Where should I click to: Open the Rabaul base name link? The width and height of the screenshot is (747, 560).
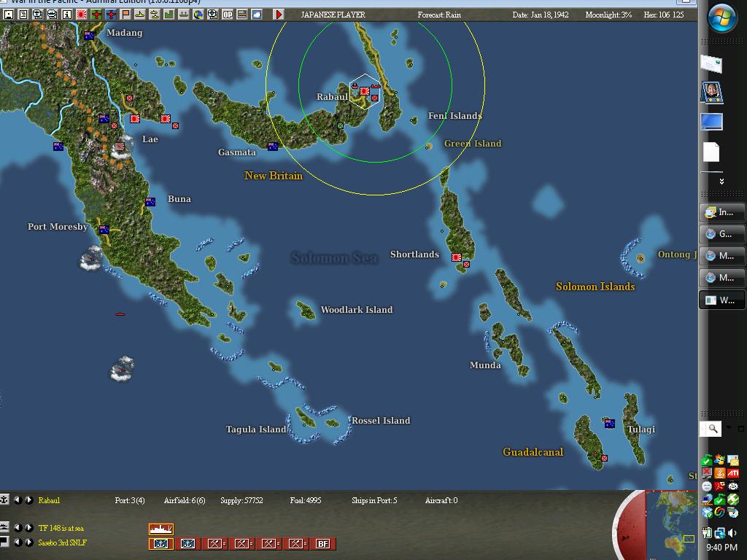point(49,500)
